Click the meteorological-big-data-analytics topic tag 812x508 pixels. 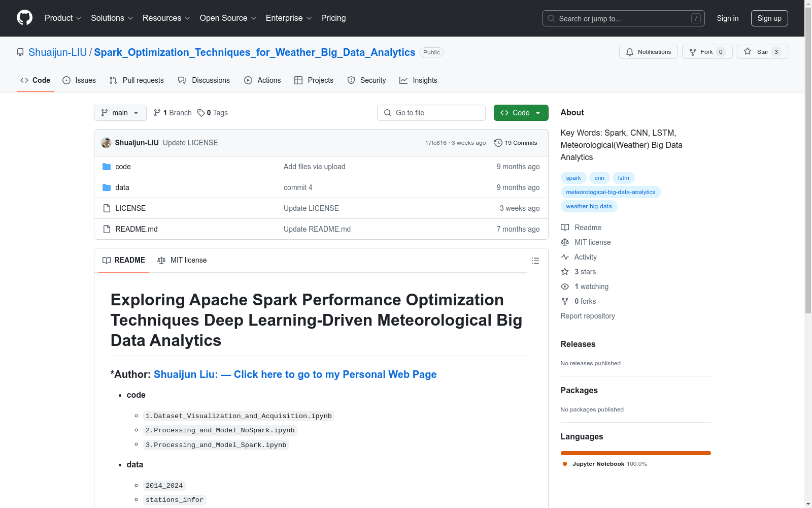coord(611,192)
